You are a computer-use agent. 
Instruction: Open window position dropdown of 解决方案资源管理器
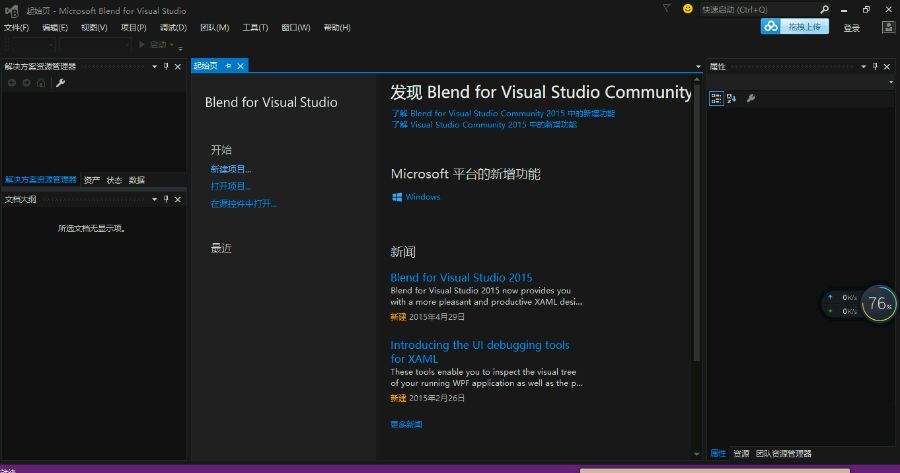pyautogui.click(x=154, y=67)
